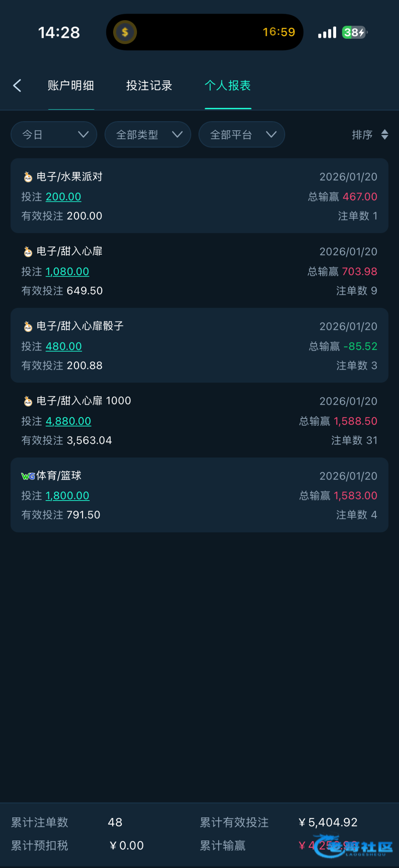The height and width of the screenshot is (868, 399).
Task: Tap the 水果派对 game provider icon
Action: pos(28,177)
